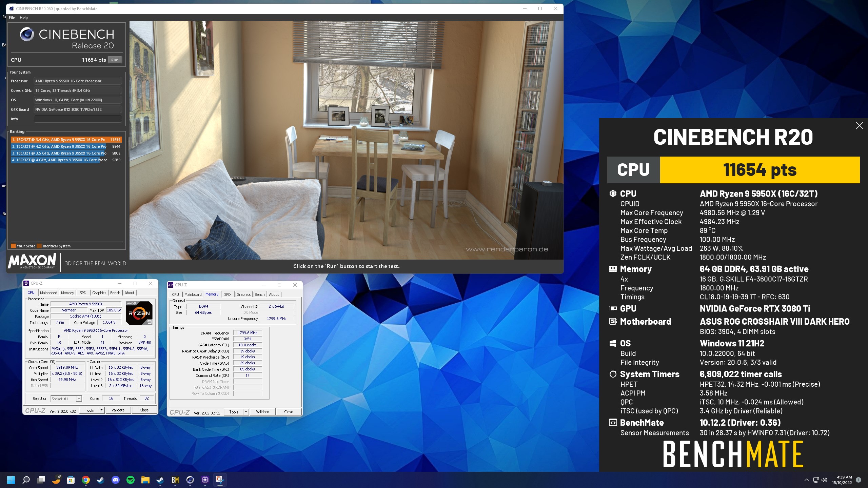Switch to BenchMate (BM) in the taskbar
Viewport: 868px width, 488px height.
(x=175, y=480)
